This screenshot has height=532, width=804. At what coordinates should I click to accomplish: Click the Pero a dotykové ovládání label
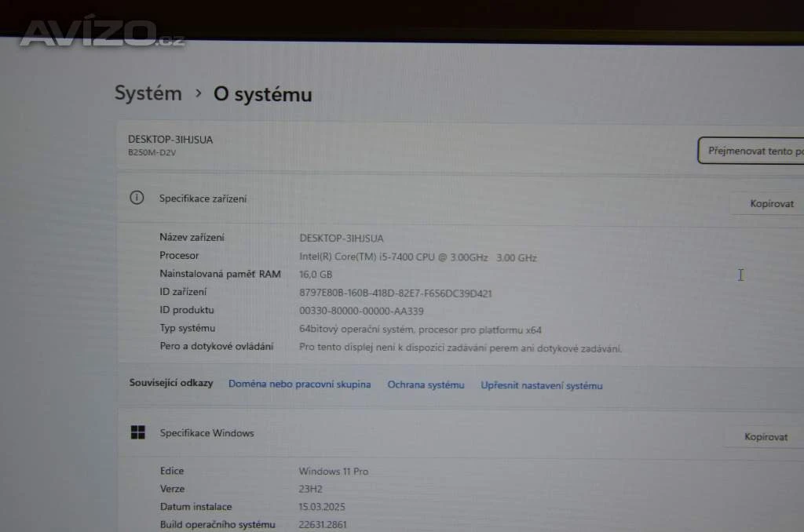point(217,346)
